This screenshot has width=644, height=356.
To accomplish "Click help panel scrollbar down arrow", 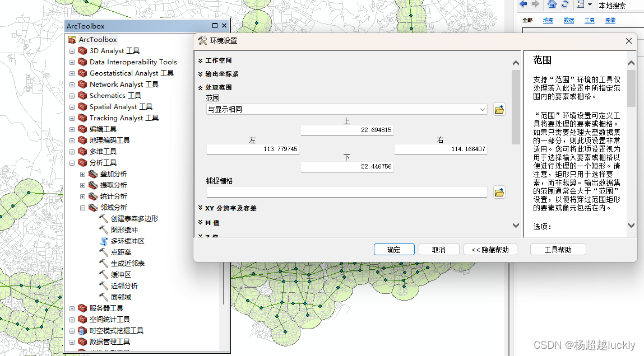I will coord(631,225).
